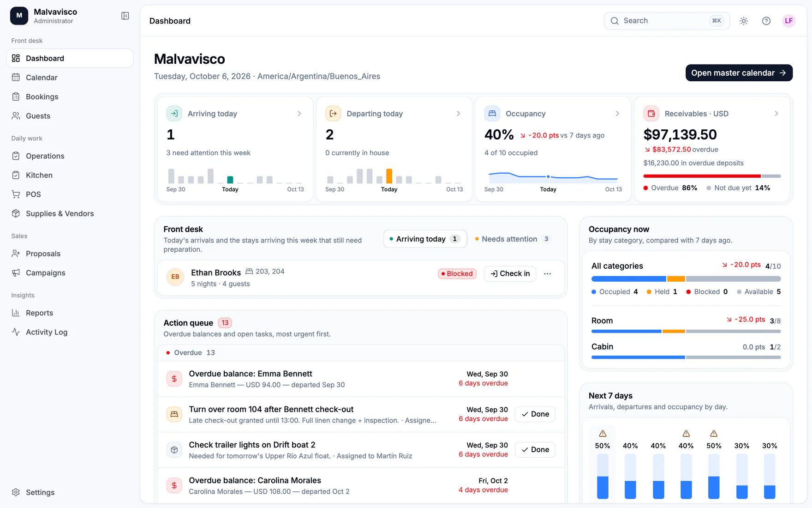Open the Campaigns page in sidebar

click(70, 273)
